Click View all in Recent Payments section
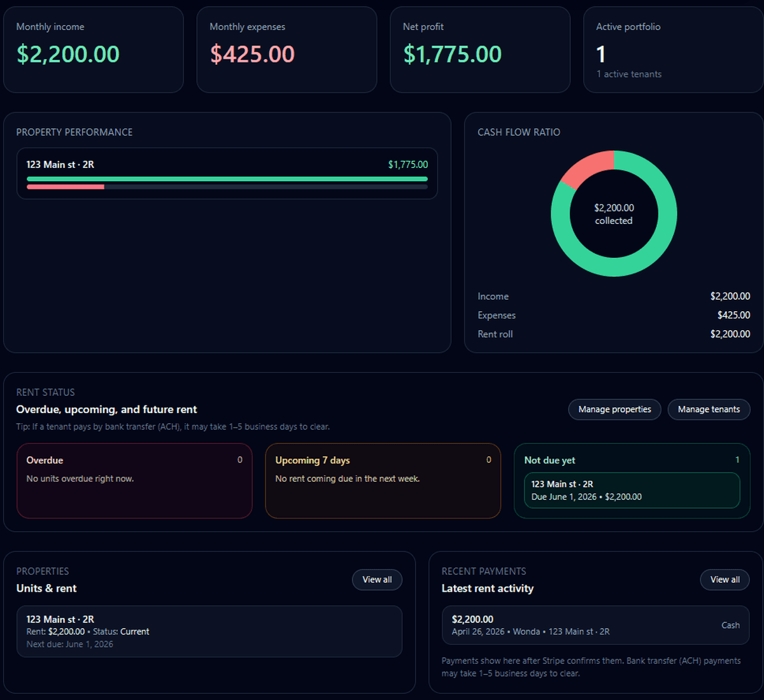Screen dimensions: 764x700 (x=725, y=580)
